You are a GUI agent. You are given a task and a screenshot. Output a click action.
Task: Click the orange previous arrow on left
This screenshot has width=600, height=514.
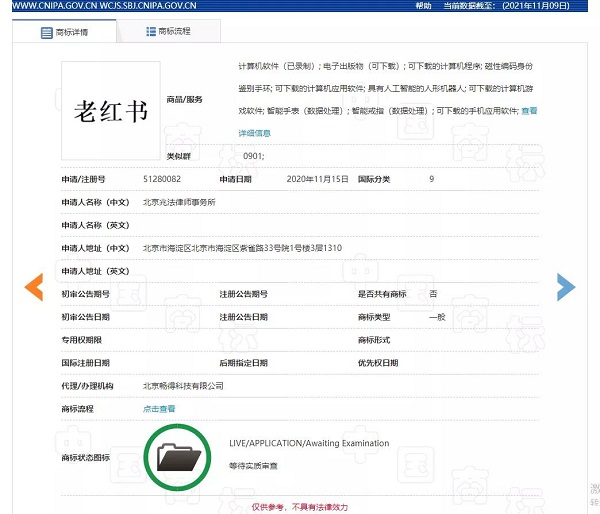pyautogui.click(x=34, y=286)
